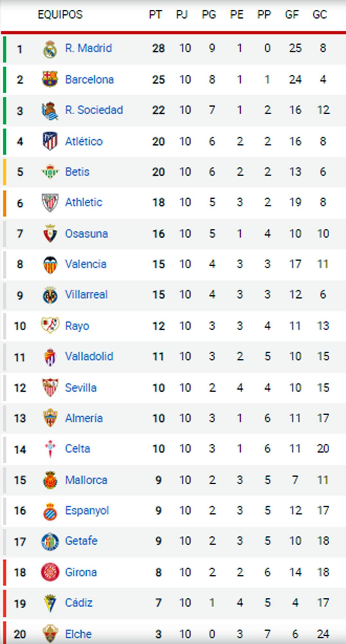This screenshot has width=346, height=644.
Task: Select the Cádiz team name
Action: 79,602
